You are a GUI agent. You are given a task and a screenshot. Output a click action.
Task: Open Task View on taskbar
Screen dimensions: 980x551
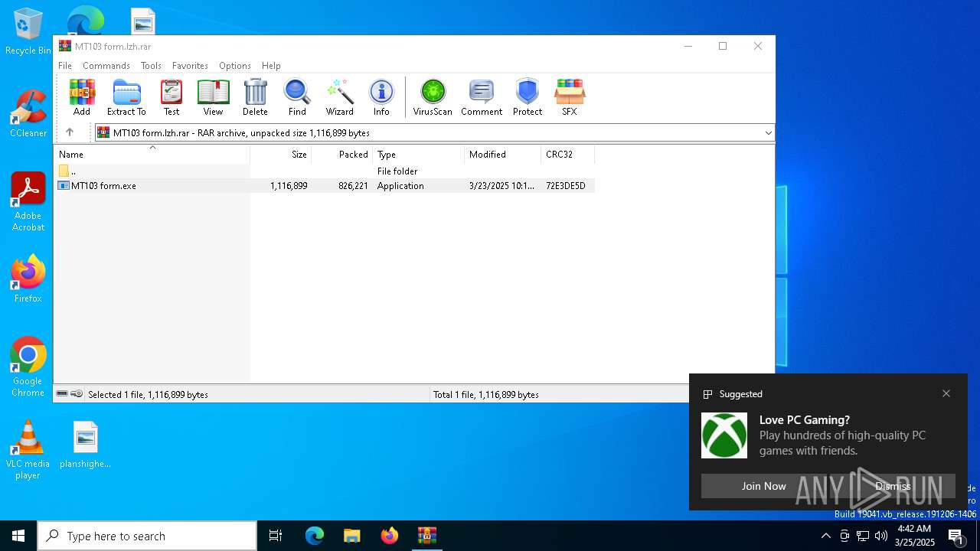click(x=276, y=536)
